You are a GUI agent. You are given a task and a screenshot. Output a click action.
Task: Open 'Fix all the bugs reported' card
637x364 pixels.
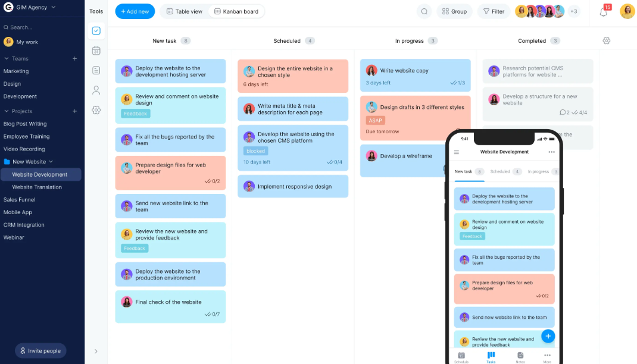[x=170, y=140]
